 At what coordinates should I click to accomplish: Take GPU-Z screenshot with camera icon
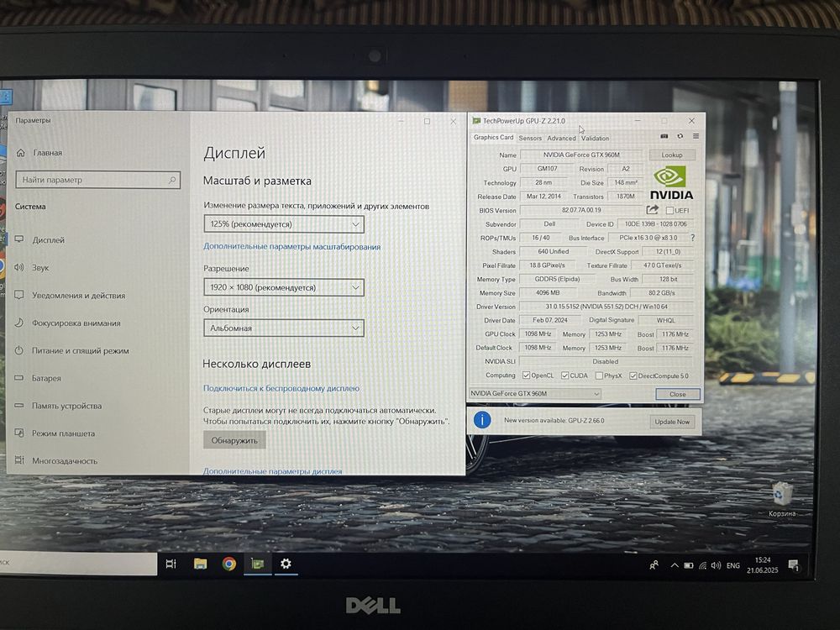[x=664, y=136]
